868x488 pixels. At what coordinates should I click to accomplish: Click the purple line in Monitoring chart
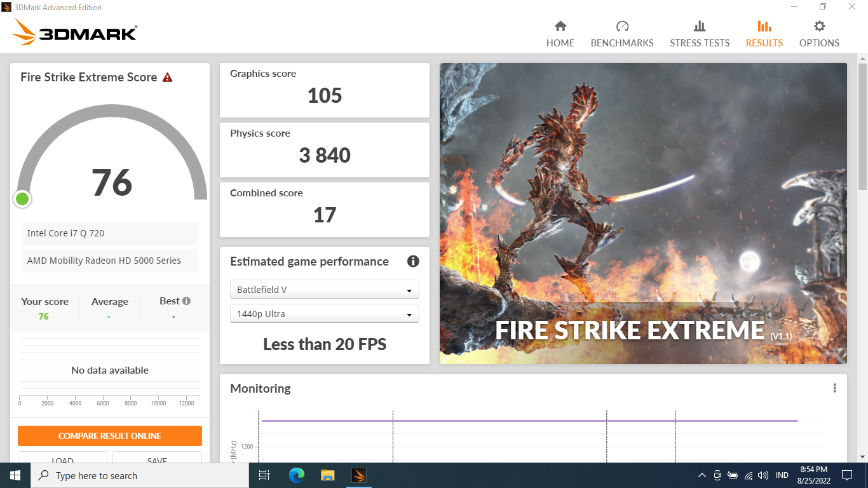click(529, 421)
